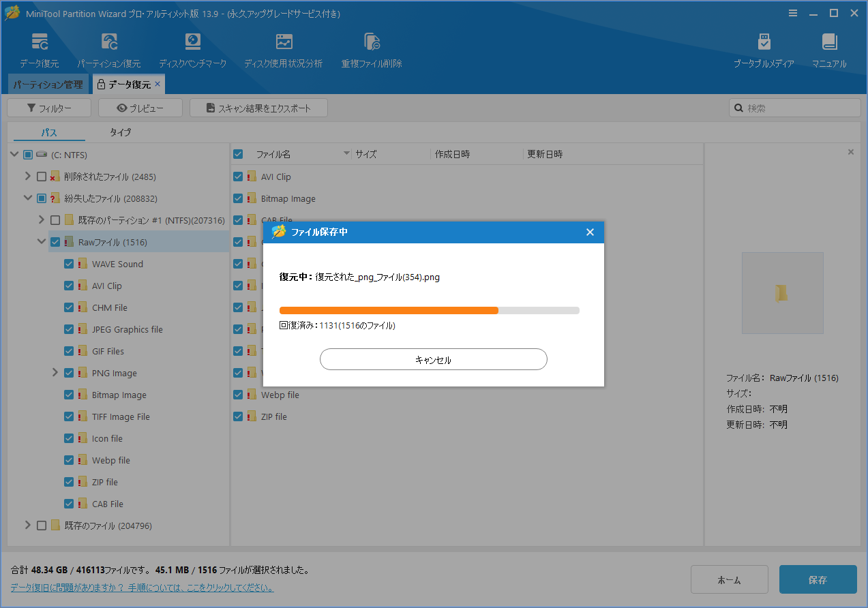Open ディスク使用状況分析 tool
This screenshot has height=608, width=868.
point(284,42)
